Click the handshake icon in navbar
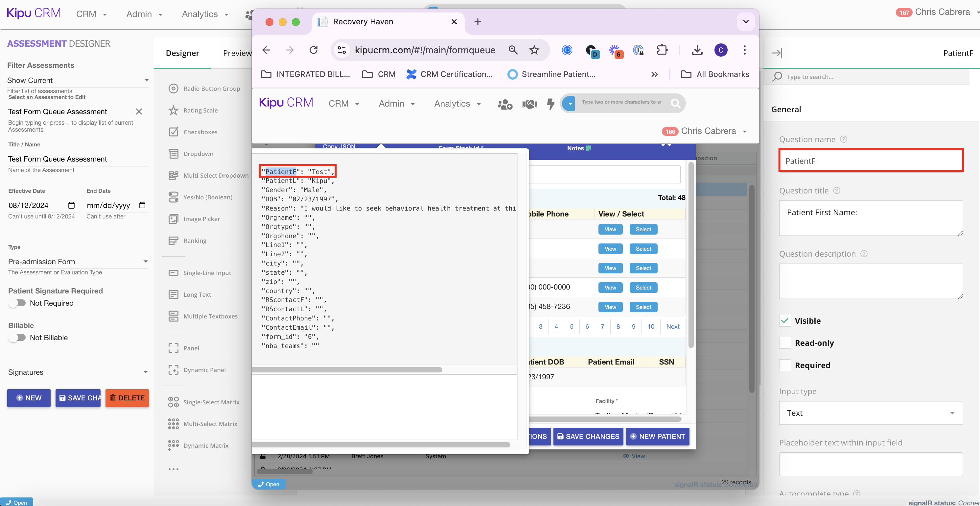980x506 pixels. click(x=529, y=104)
